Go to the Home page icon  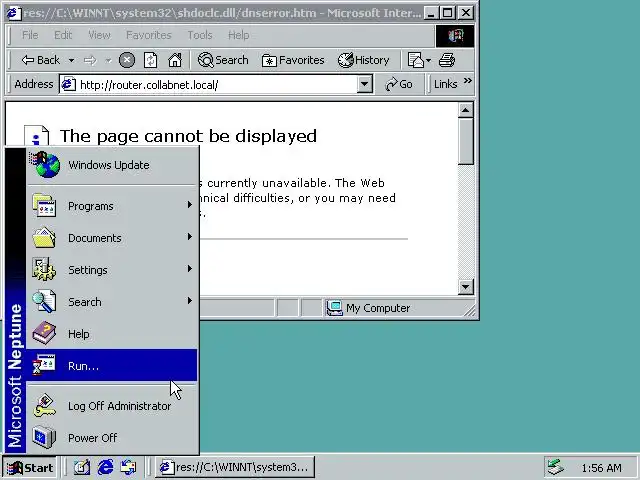pos(175,60)
